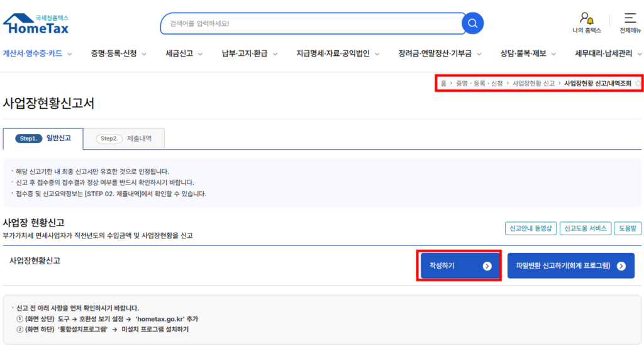This screenshot has width=644, height=346.
Task: Select Step1. 일반신고 tab
Action: pyautogui.click(x=43, y=138)
